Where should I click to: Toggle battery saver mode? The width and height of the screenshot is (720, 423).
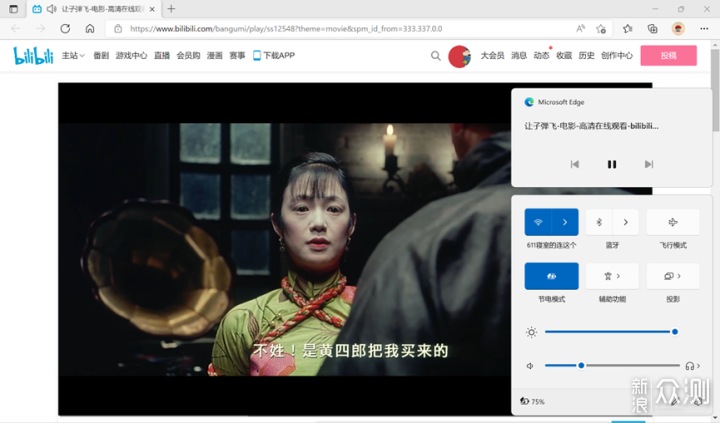tap(551, 276)
